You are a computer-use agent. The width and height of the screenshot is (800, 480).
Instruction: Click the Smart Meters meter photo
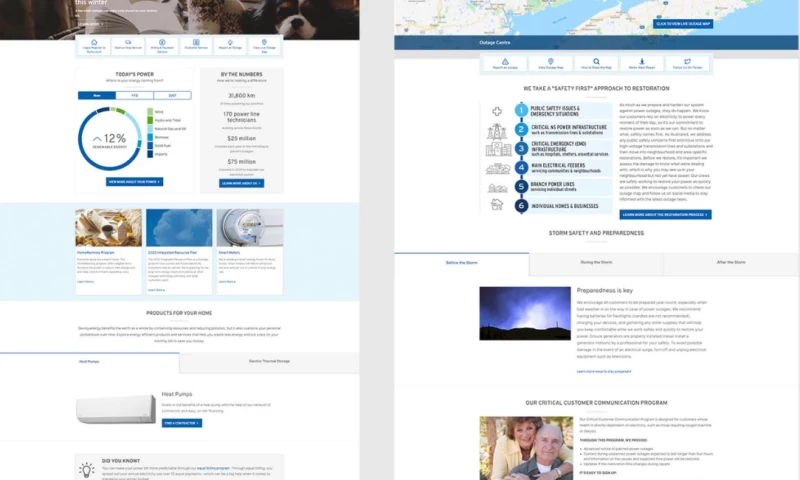(250, 228)
